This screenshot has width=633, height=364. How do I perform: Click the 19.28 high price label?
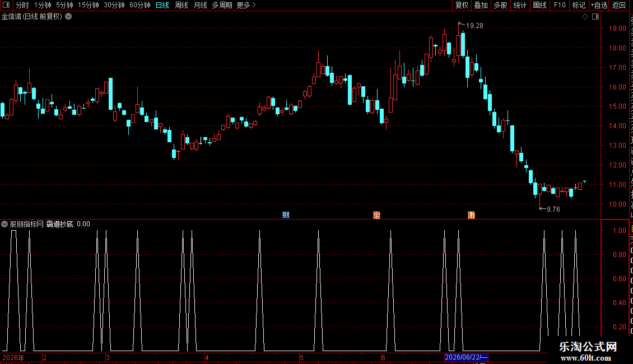[474, 26]
